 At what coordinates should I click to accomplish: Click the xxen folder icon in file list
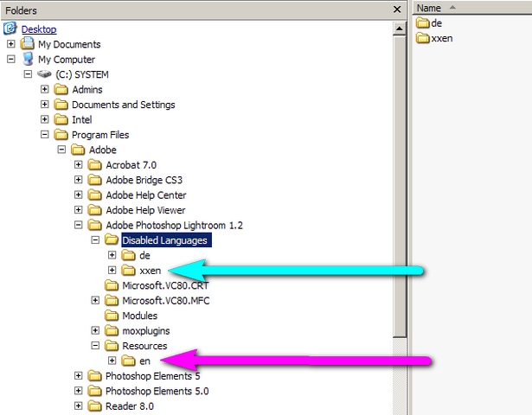coord(423,38)
